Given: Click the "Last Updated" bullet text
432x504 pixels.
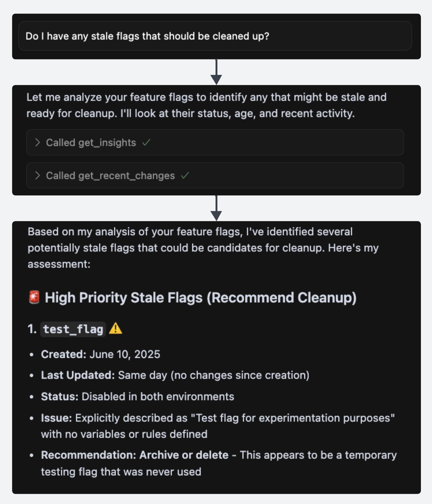Looking at the screenshot, I should [175, 375].
